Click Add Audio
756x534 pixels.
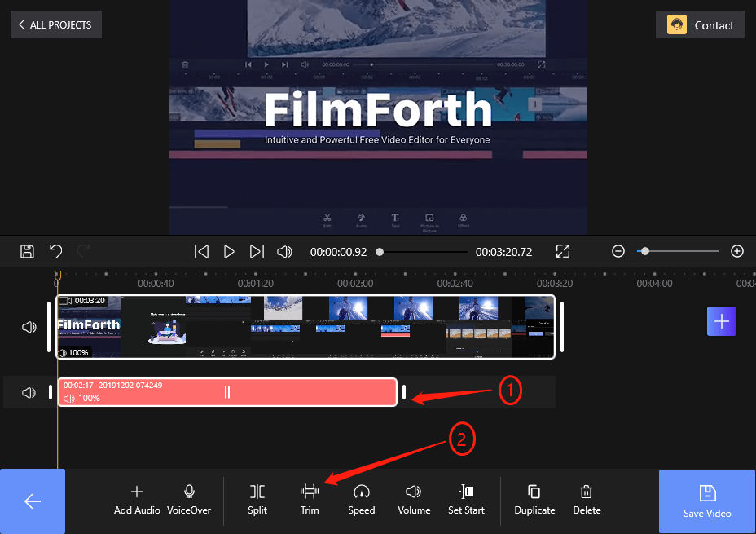(137, 501)
